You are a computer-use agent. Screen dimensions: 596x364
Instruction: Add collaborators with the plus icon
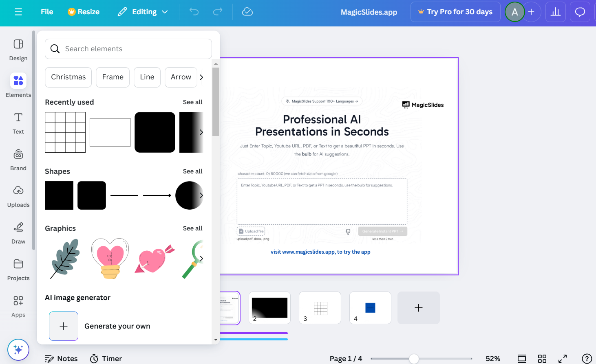pos(531,12)
